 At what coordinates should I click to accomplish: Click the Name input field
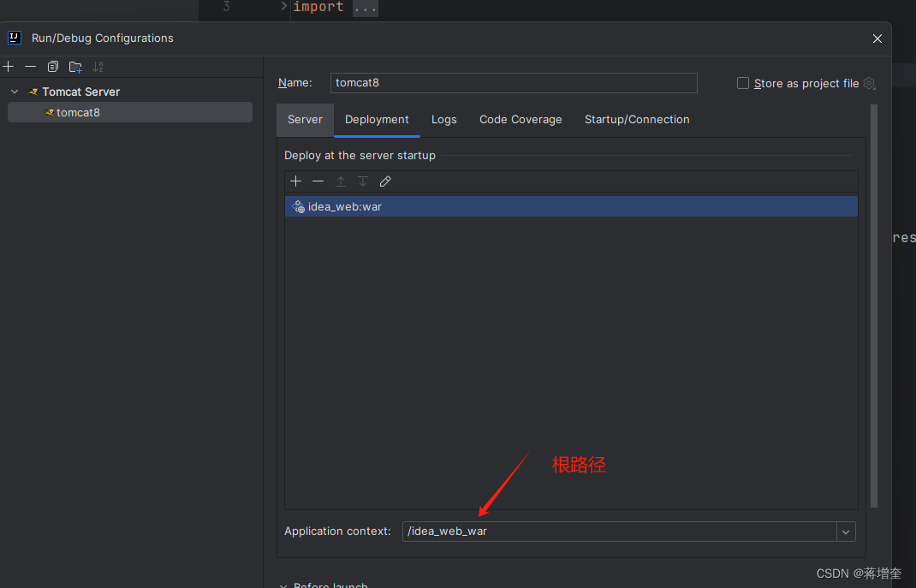click(514, 83)
